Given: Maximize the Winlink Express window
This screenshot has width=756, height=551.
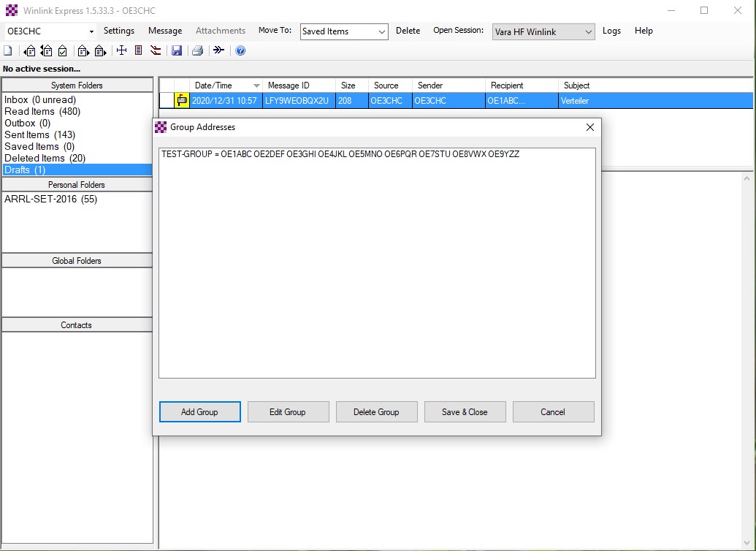Looking at the screenshot, I should coord(704,10).
